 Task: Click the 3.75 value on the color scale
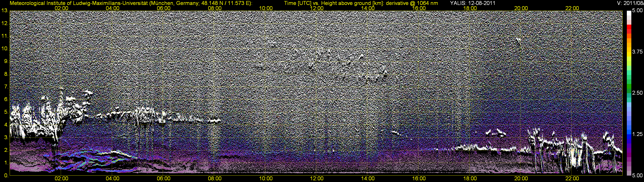point(637,52)
